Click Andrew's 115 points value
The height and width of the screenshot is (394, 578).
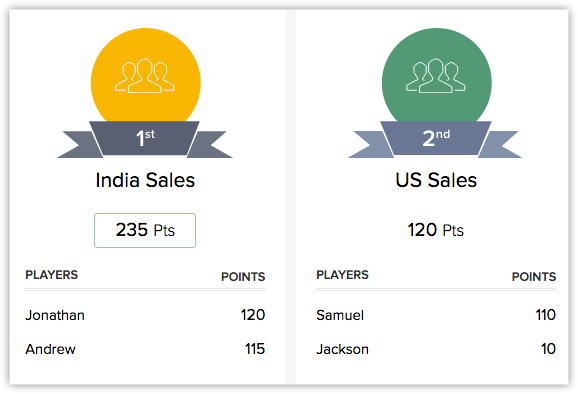255,349
